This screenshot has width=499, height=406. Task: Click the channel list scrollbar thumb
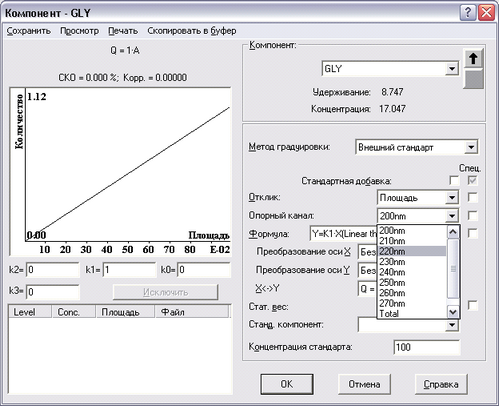click(x=453, y=268)
